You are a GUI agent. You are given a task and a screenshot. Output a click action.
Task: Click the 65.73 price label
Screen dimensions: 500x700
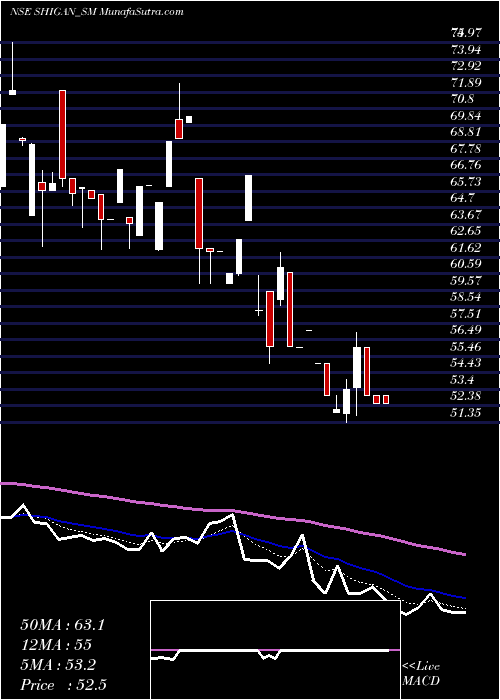pyautogui.click(x=466, y=181)
